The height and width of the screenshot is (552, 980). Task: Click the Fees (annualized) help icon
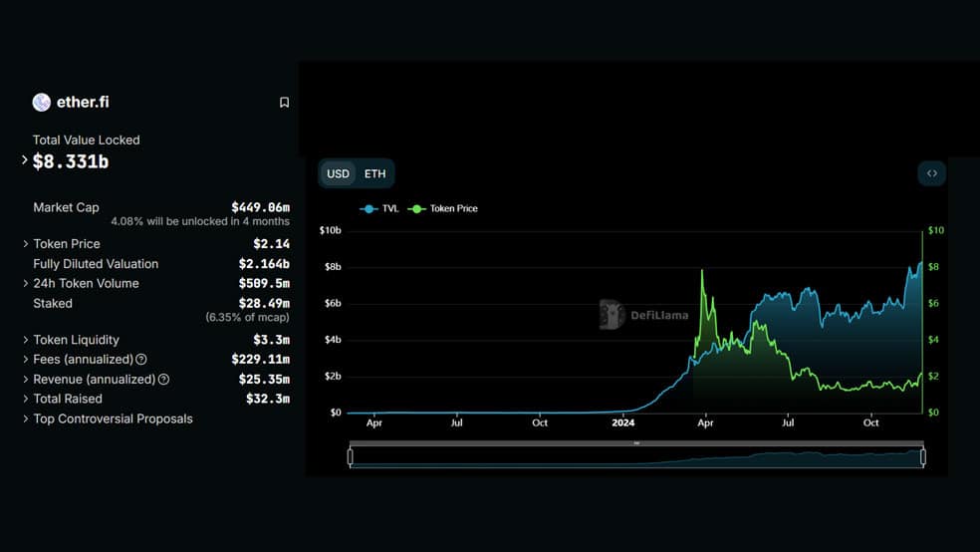pyautogui.click(x=141, y=360)
